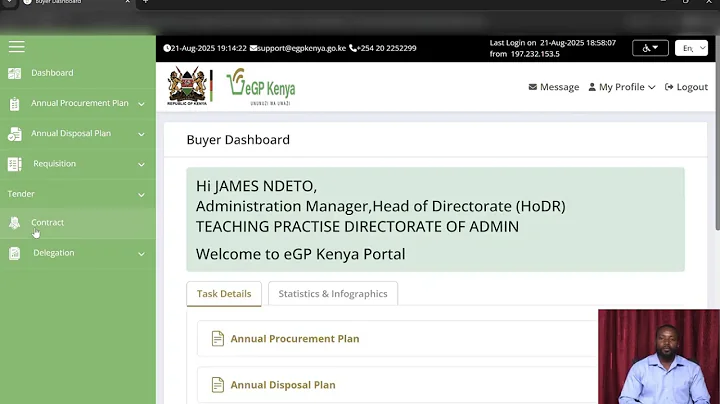Expand the Annual Disposal Plan sidebar chevron
This screenshot has width=720, height=404.
coord(141,135)
